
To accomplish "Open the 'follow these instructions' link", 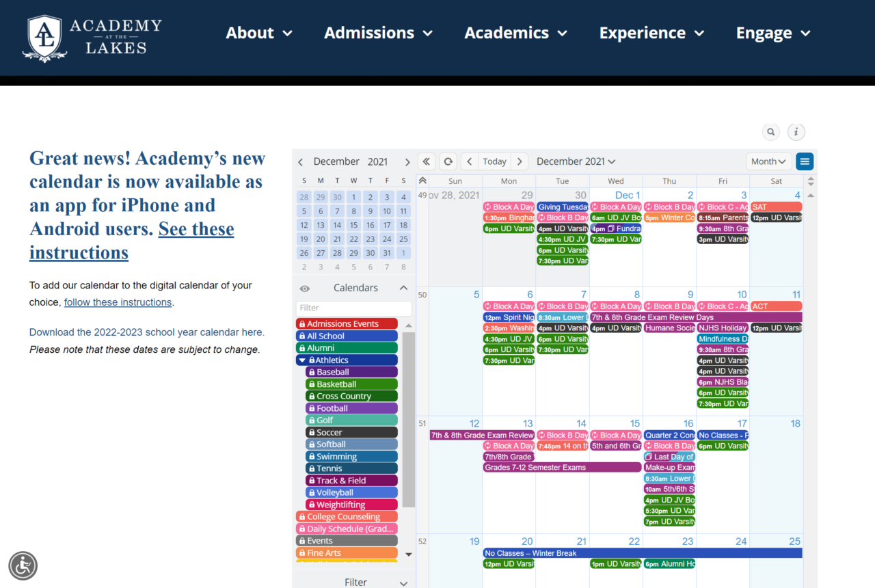I will coord(118,302).
